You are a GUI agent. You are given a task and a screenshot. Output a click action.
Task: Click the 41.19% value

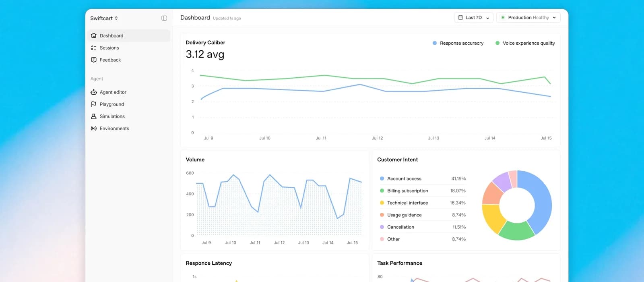tap(458, 178)
